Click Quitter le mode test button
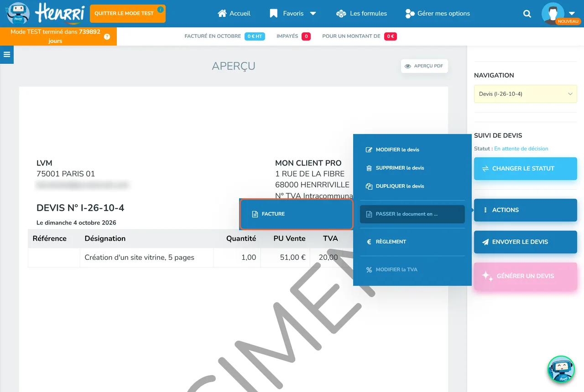Viewport: 584px width, 392px height. (128, 14)
